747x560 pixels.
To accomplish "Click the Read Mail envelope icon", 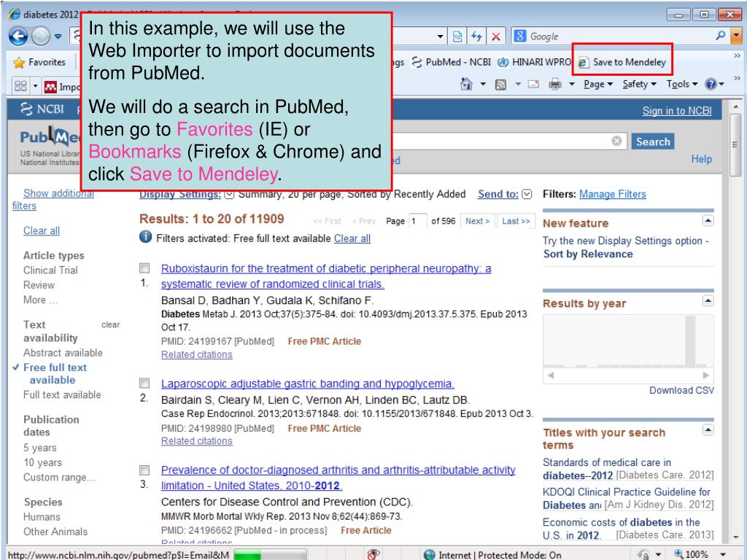I will coord(533,85).
